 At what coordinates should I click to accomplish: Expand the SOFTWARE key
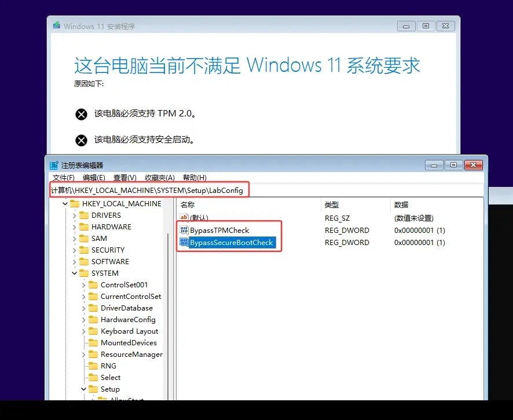click(74, 262)
